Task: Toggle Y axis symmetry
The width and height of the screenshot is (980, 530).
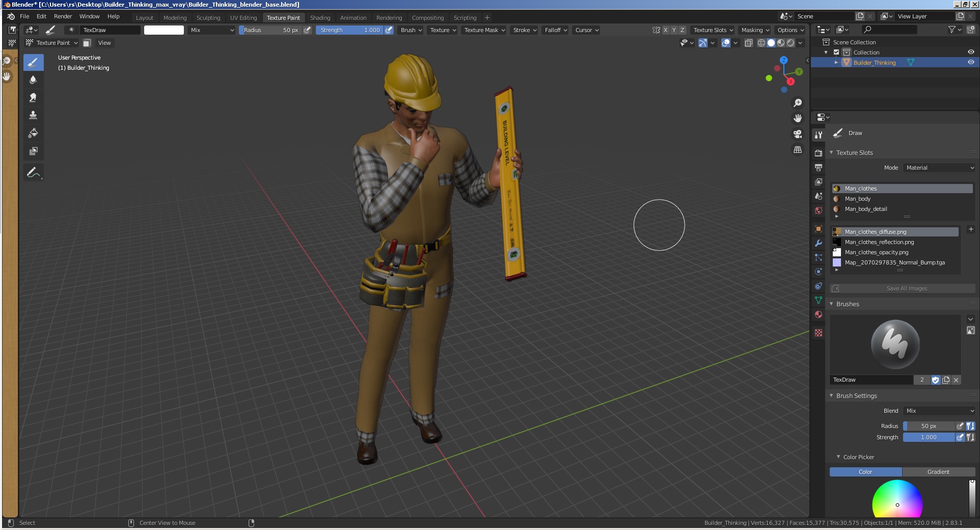Action: (x=674, y=30)
